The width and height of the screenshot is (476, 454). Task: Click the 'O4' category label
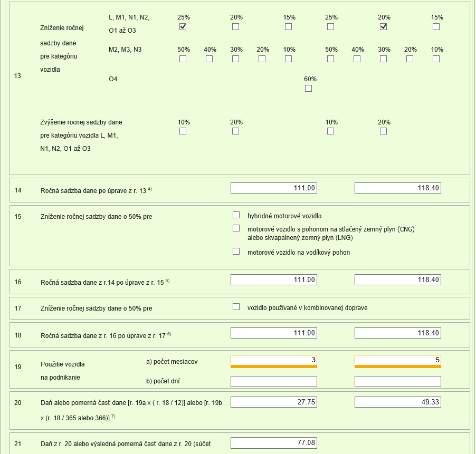[113, 79]
